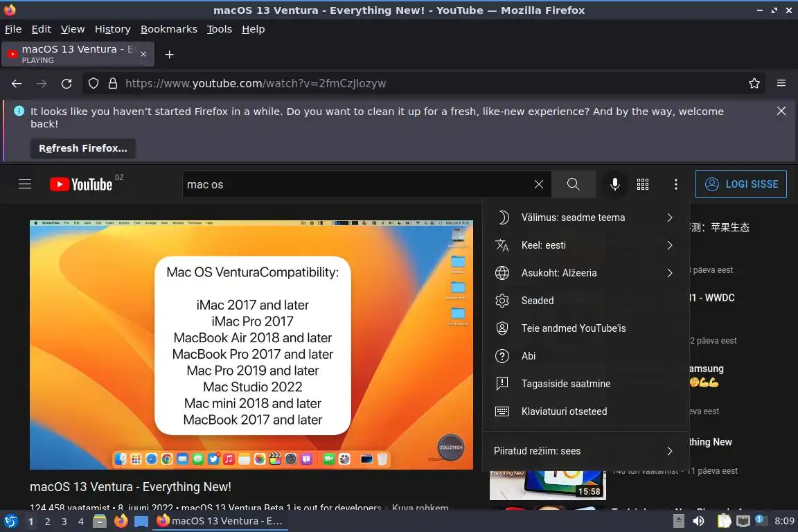Open the Tools menu
The image size is (798, 532).
click(220, 29)
